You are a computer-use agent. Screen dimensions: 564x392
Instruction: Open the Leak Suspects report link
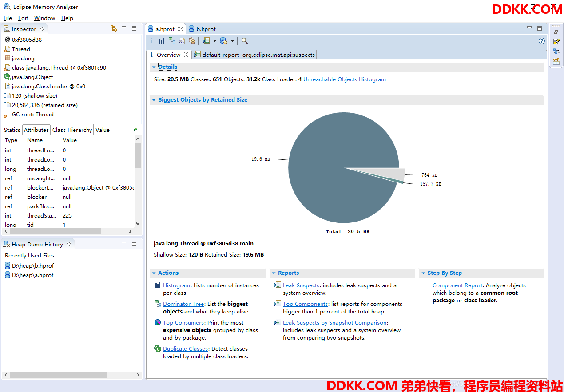tap(301, 285)
